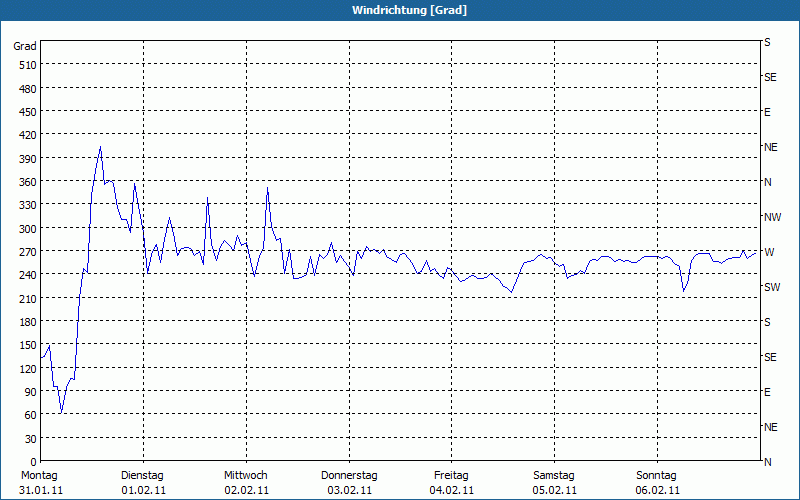Click the y-axis value 0
800x500 pixels.
pos(34,462)
